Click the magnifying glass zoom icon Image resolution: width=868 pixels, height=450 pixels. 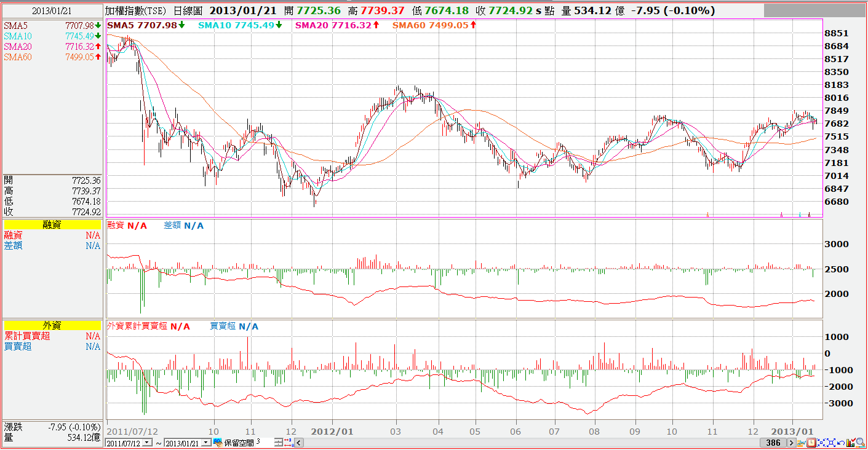coord(860,443)
